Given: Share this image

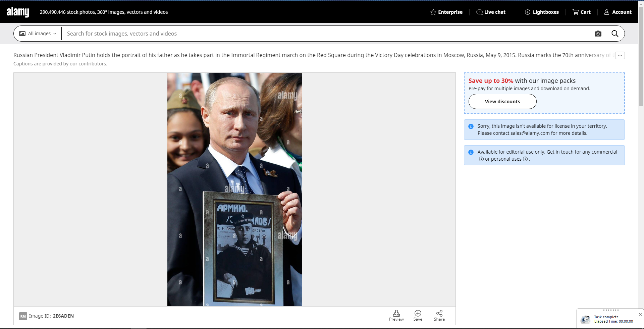Looking at the screenshot, I should pyautogui.click(x=439, y=315).
